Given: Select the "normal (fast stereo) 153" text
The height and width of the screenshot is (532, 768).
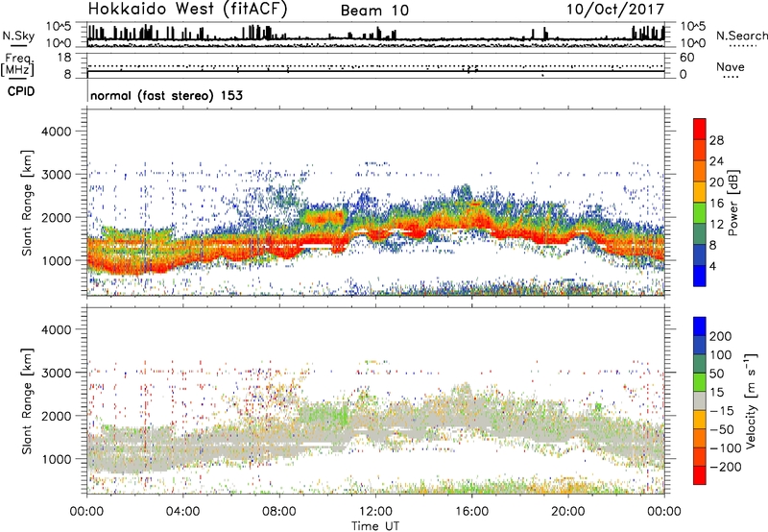Looking at the screenshot, I should (x=166, y=95).
